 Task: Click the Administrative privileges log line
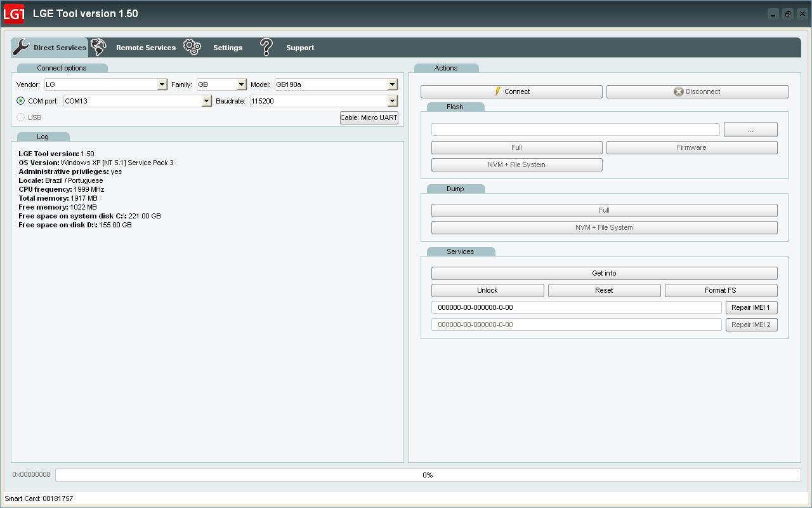tap(70, 171)
